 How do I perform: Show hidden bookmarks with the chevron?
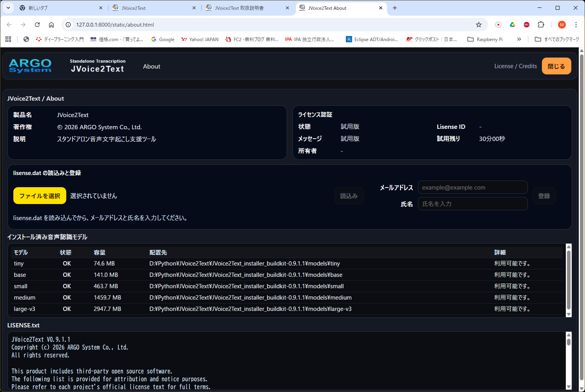coord(519,39)
